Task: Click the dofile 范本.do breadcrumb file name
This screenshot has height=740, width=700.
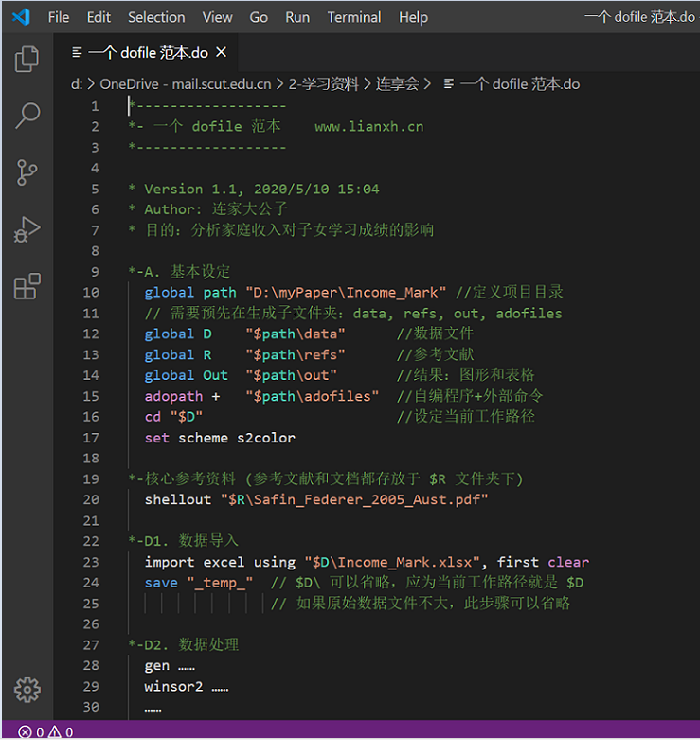Action: (520, 84)
